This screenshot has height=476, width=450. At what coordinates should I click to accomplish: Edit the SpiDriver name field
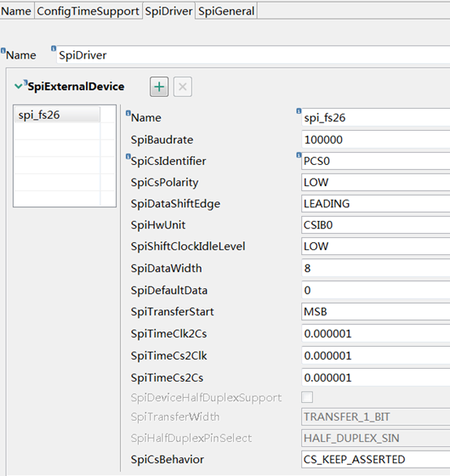(x=253, y=55)
